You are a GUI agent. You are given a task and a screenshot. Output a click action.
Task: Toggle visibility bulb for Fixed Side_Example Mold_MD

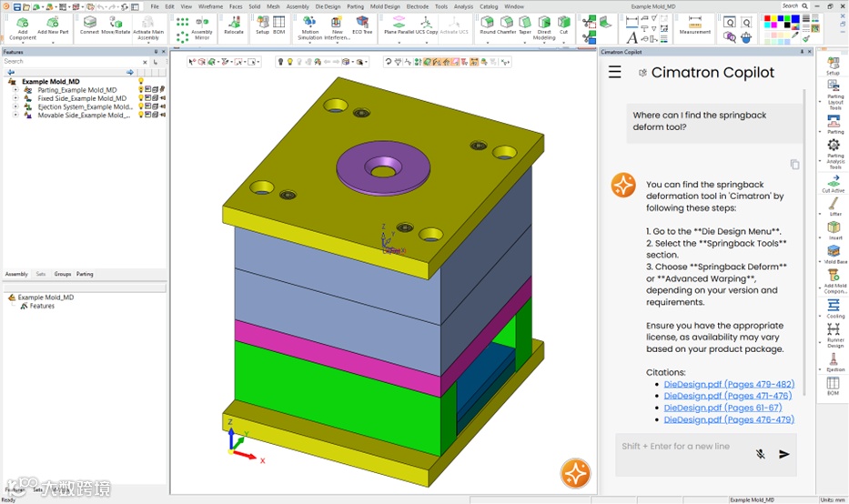point(141,98)
